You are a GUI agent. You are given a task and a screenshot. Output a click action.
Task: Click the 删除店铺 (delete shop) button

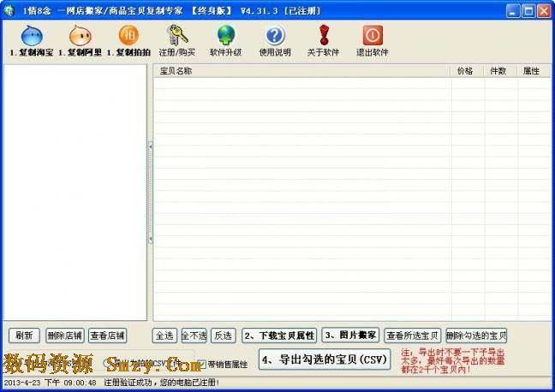click(64, 336)
